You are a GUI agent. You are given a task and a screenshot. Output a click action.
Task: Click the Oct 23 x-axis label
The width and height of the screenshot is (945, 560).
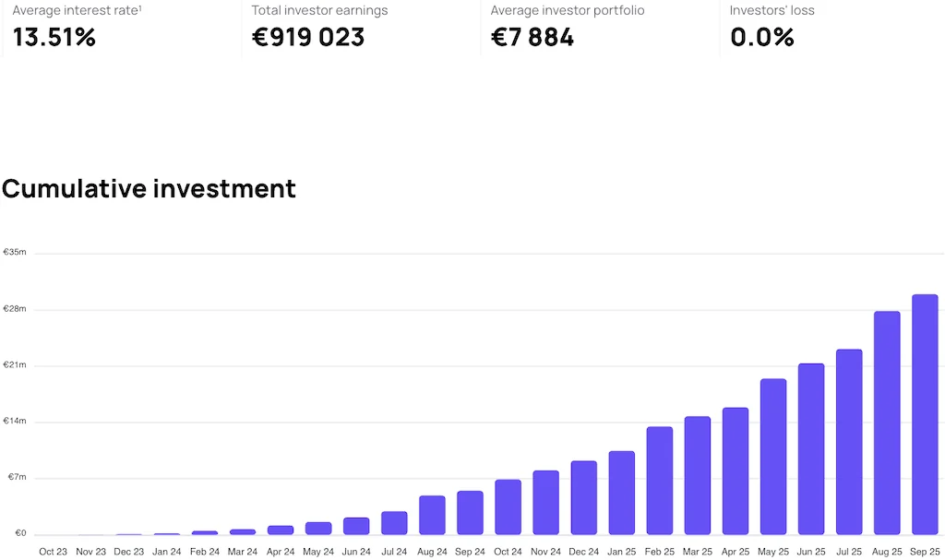(54, 551)
